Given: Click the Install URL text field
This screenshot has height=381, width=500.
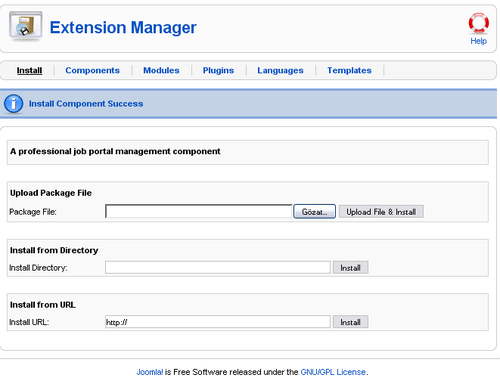Looking at the screenshot, I should pos(218,322).
